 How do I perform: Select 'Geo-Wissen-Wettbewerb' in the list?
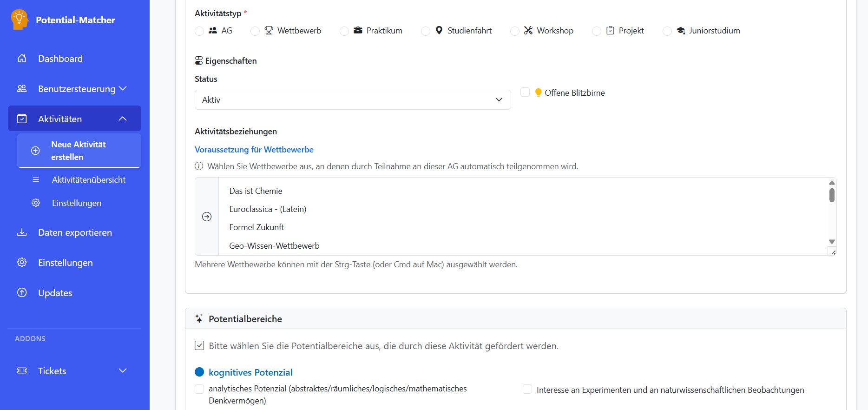(523, 246)
